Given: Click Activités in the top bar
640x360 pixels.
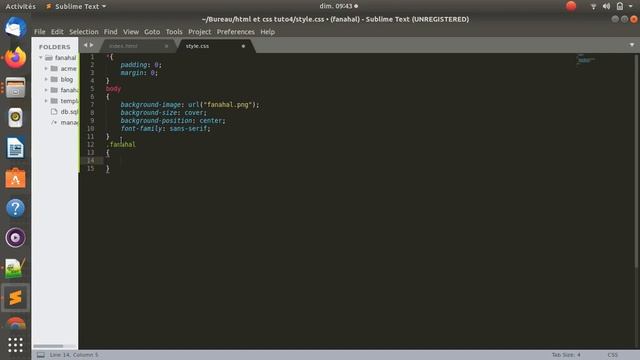Looking at the screenshot, I should 20,7.
